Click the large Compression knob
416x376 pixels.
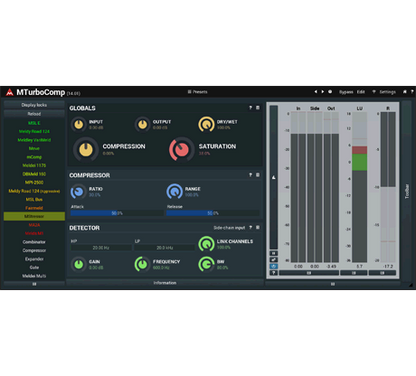86,150
